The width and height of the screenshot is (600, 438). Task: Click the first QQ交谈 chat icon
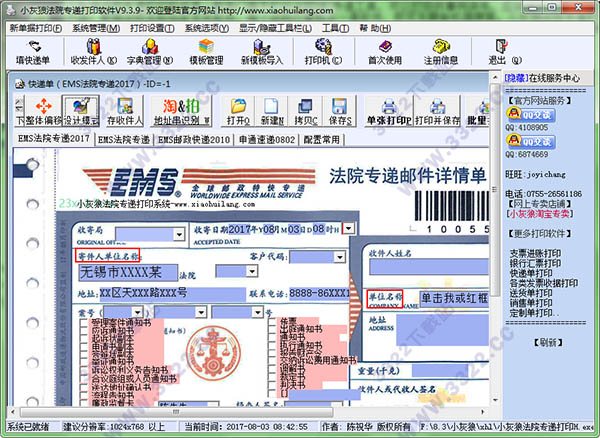click(x=530, y=114)
